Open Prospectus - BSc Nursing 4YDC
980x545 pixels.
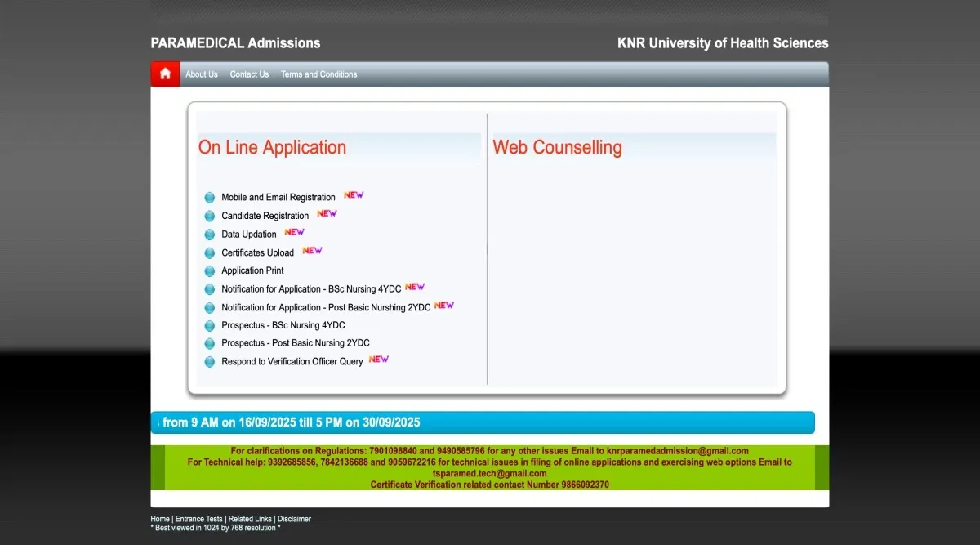click(x=283, y=325)
